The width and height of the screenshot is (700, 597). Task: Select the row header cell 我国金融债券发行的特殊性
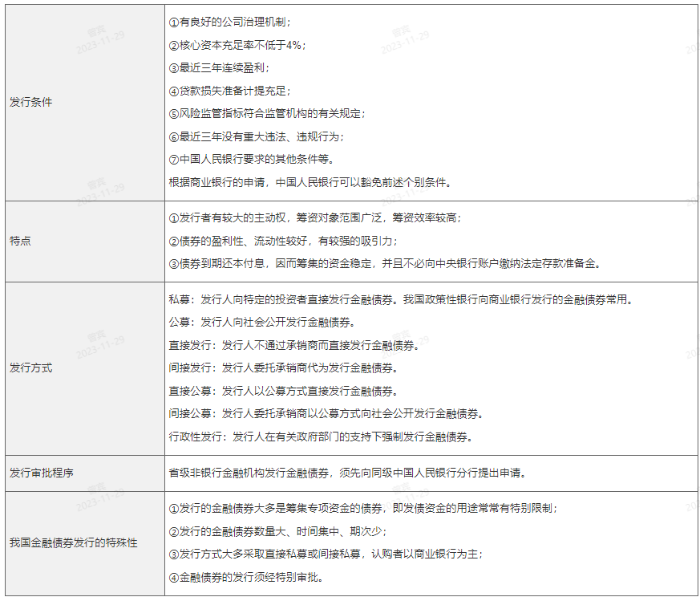click(85, 543)
